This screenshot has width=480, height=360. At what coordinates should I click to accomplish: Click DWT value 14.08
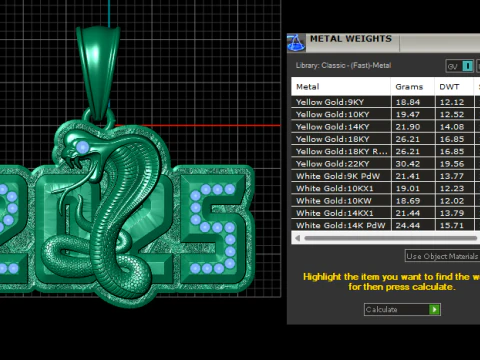(x=452, y=127)
